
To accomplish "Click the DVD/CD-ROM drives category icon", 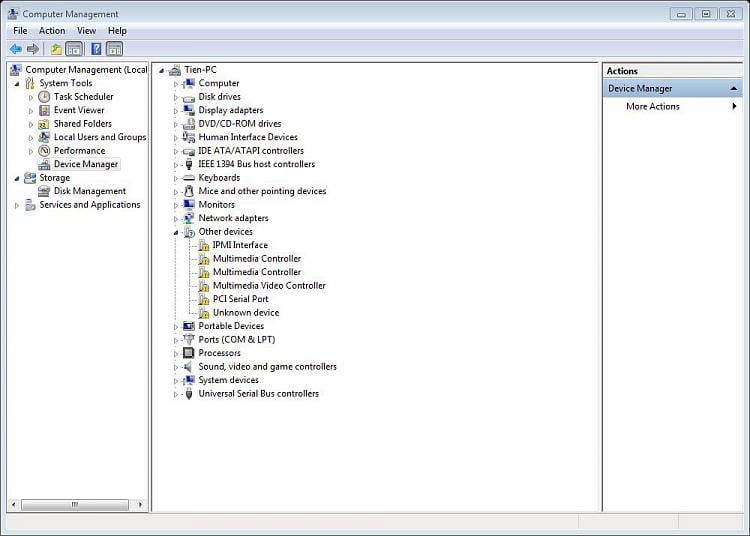I will [189, 124].
